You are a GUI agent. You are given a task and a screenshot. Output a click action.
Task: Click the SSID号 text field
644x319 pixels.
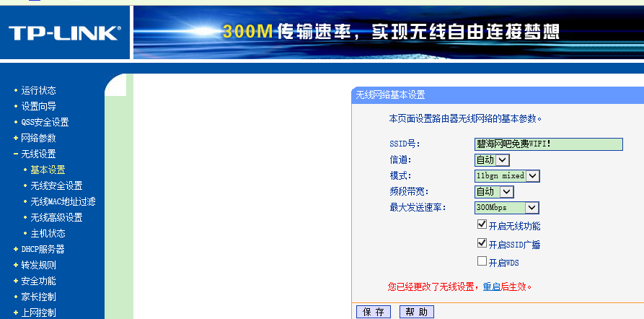pos(548,144)
